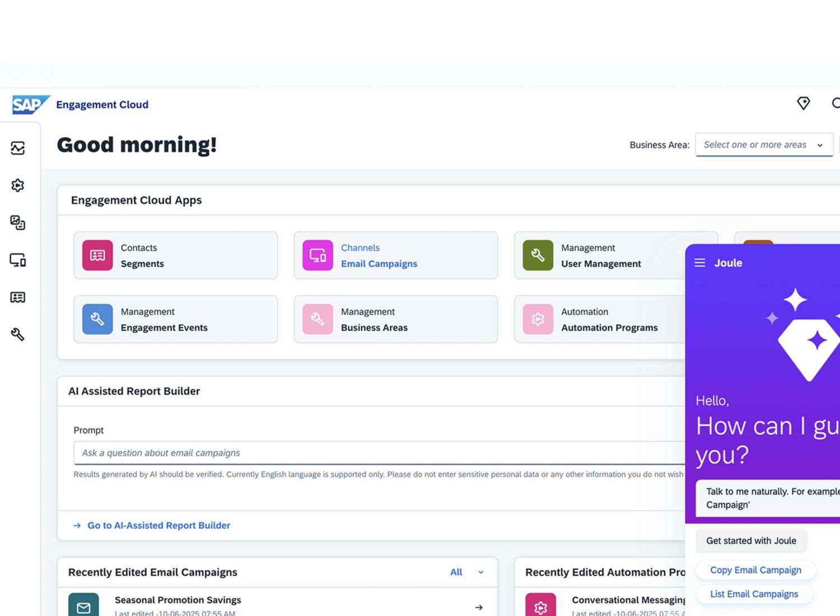Launch the Engagement Events tile

175,319
